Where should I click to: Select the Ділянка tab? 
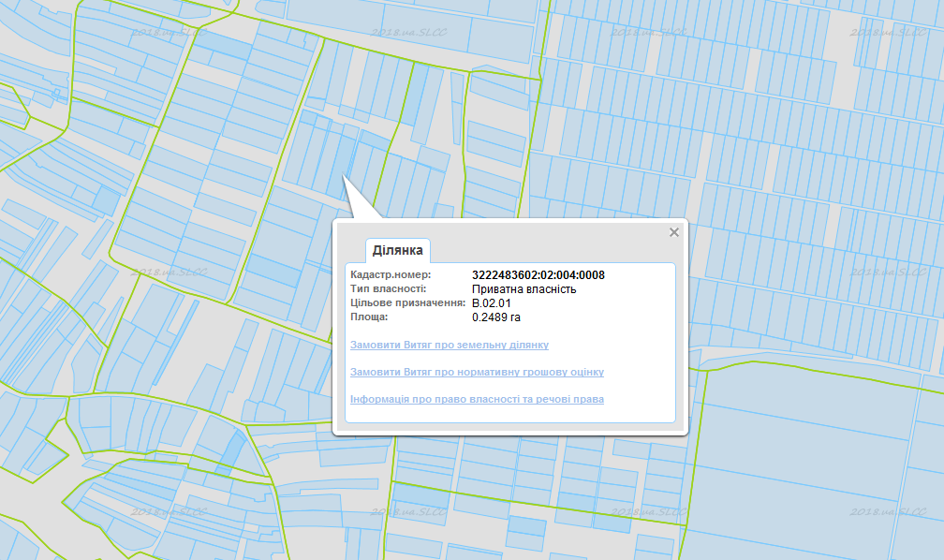click(x=398, y=250)
